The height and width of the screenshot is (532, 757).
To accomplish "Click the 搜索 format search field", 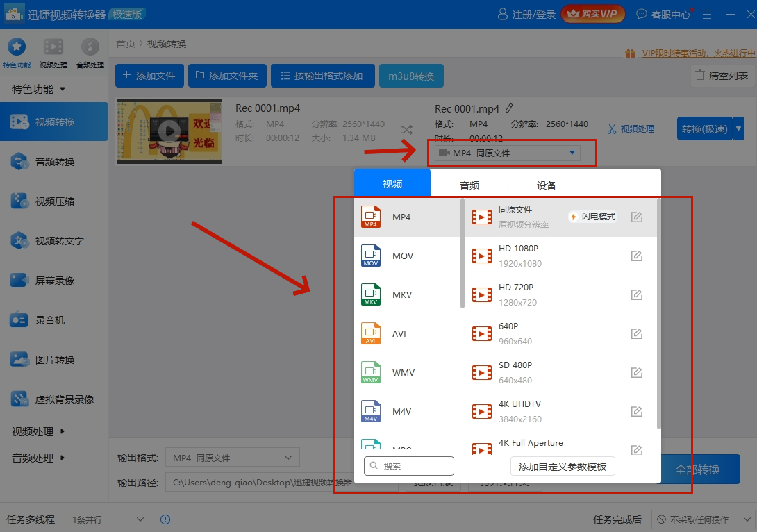I will pos(409,466).
